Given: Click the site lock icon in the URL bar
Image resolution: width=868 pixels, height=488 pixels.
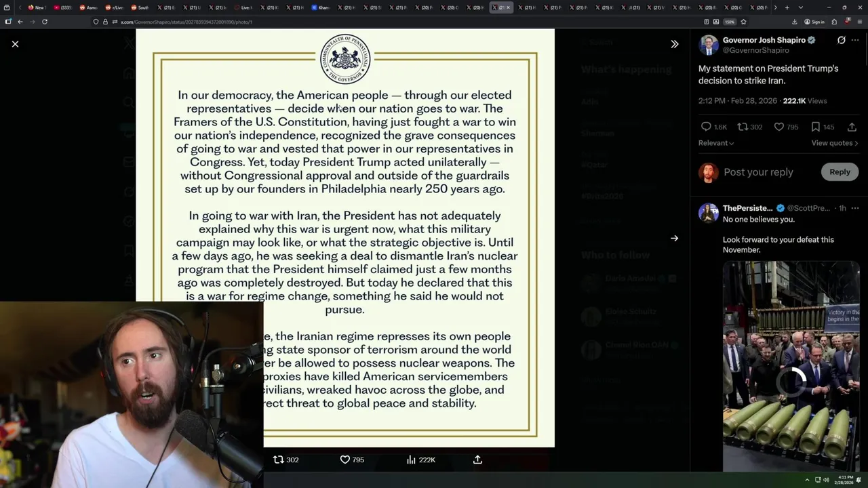Looking at the screenshot, I should (105, 22).
